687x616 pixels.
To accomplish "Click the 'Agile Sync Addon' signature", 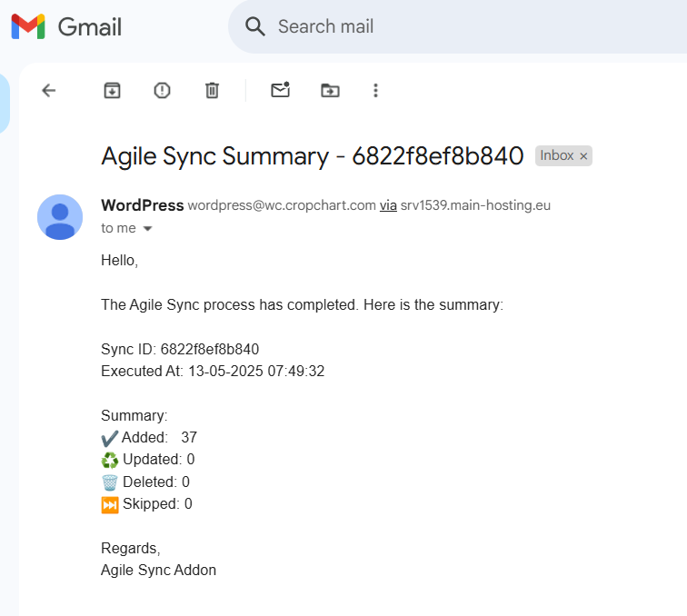I will point(159,570).
